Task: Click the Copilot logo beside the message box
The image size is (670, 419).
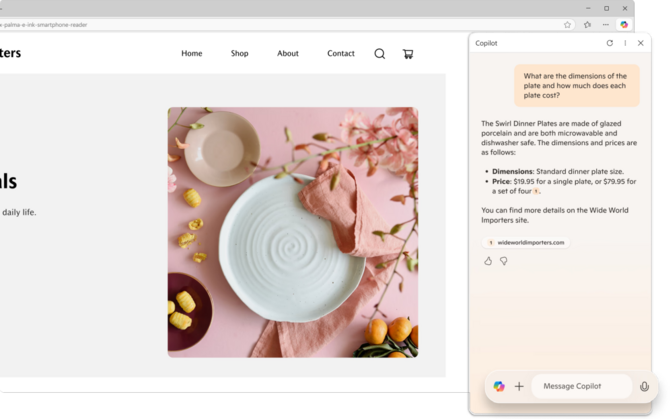Action: (x=499, y=386)
